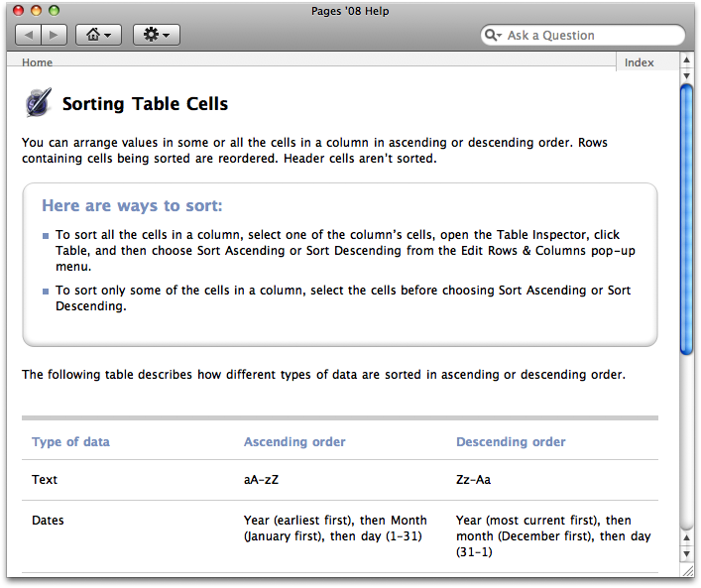Open the gear action menu

pyautogui.click(x=157, y=35)
